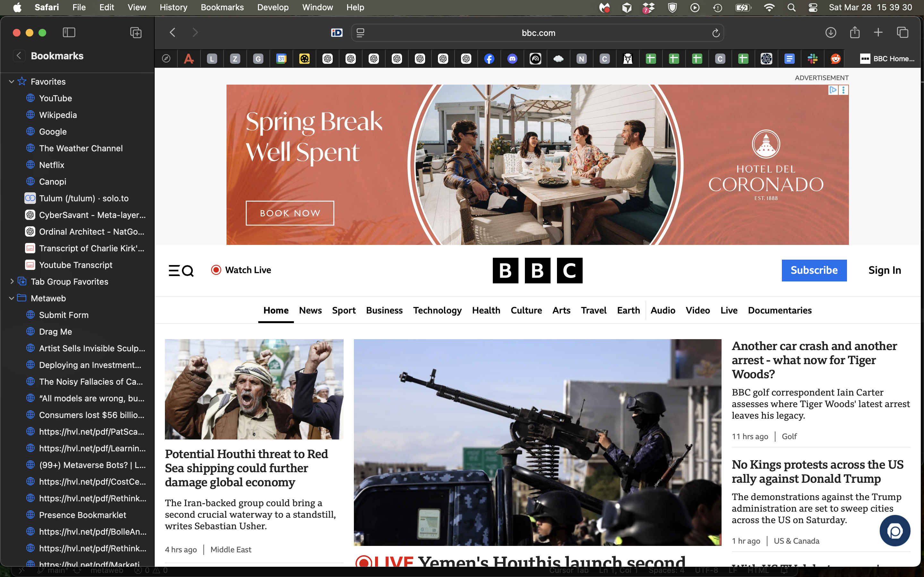Click the Reddit icon on favorites bar
Screen dimensions: 924x577
pyautogui.click(x=835, y=58)
